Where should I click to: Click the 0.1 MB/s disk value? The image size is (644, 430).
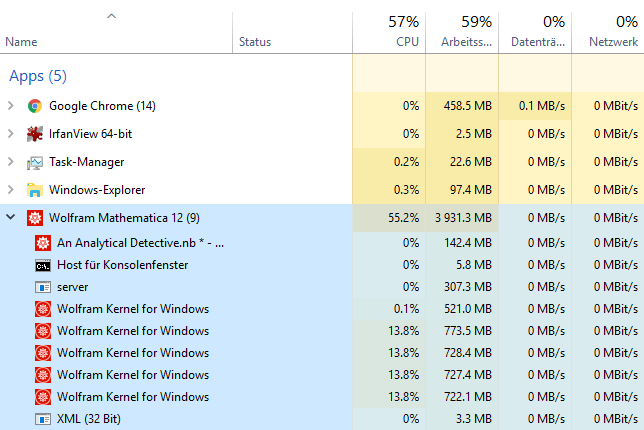tap(542, 106)
